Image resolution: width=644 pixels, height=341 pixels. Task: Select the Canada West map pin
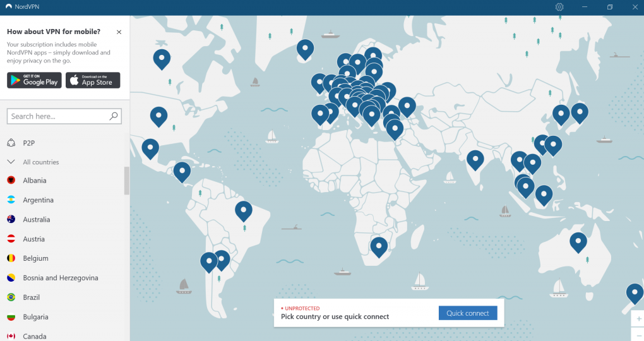point(162,59)
